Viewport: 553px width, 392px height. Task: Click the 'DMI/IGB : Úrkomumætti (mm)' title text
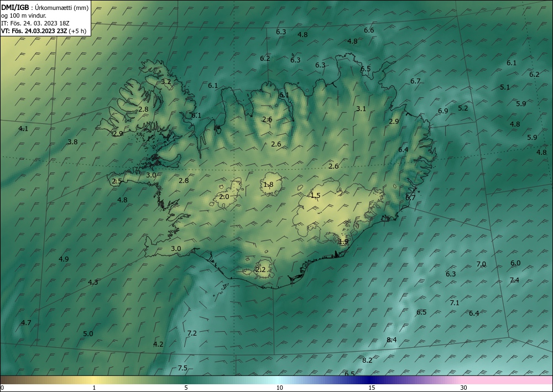coord(45,8)
